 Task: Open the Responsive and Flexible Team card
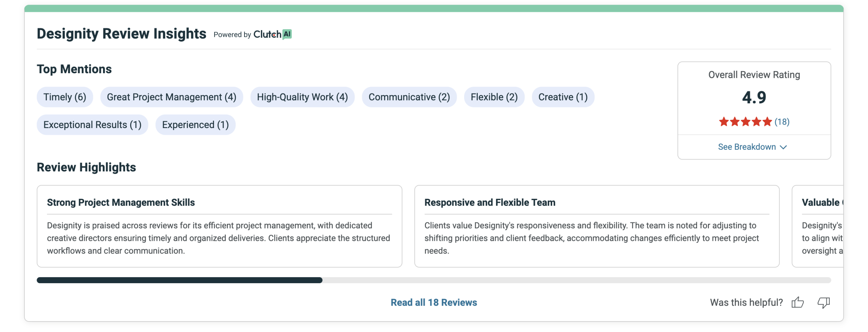pos(596,226)
